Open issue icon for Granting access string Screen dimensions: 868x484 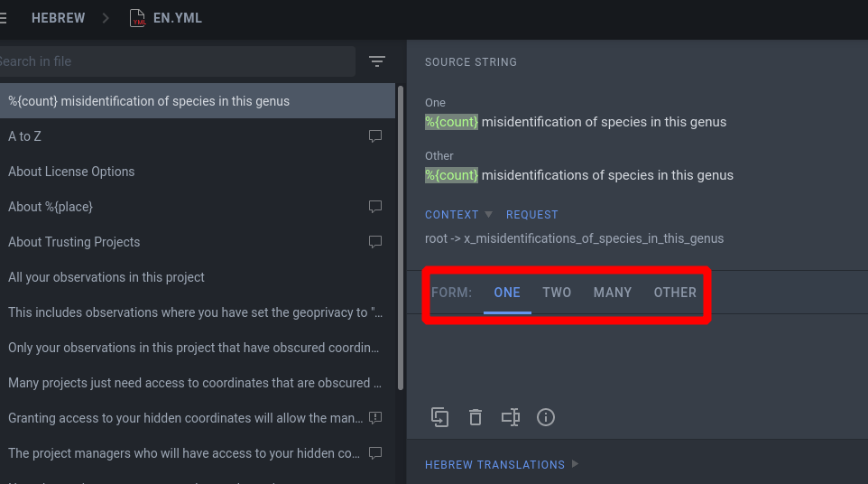(x=375, y=418)
